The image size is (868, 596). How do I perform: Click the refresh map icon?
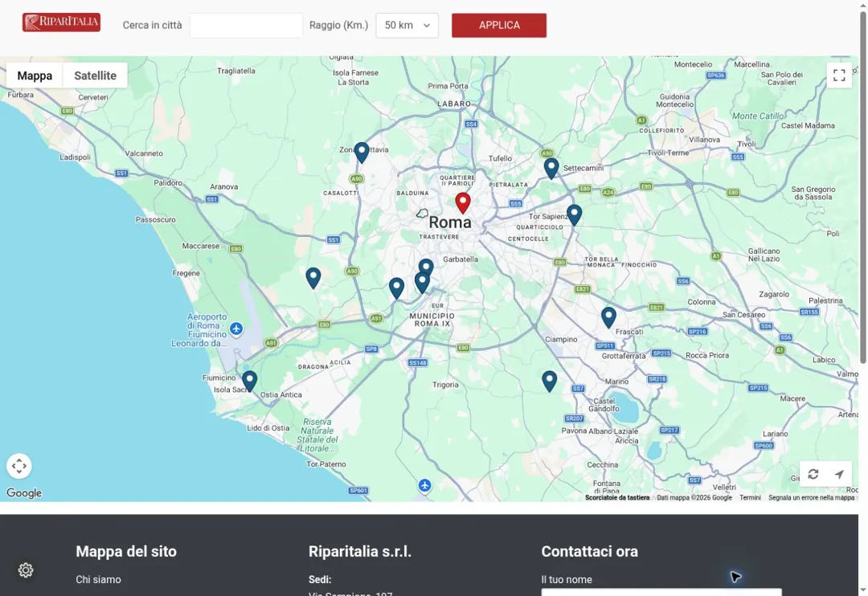(x=813, y=474)
